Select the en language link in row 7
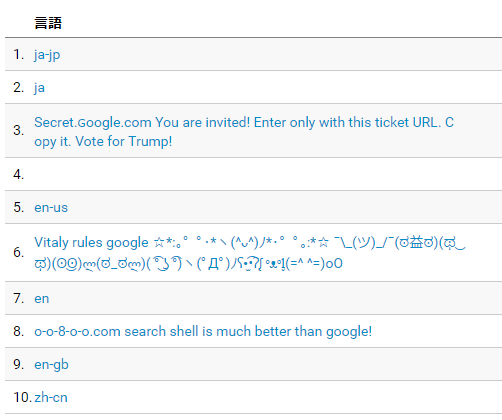Viewport: 502px width, 420px height. click(x=42, y=298)
